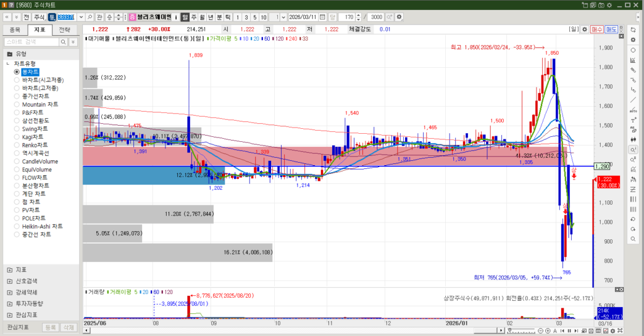The width and height of the screenshot is (644, 336).
Task: Switch to the 전략 tab
Action: pos(65,30)
